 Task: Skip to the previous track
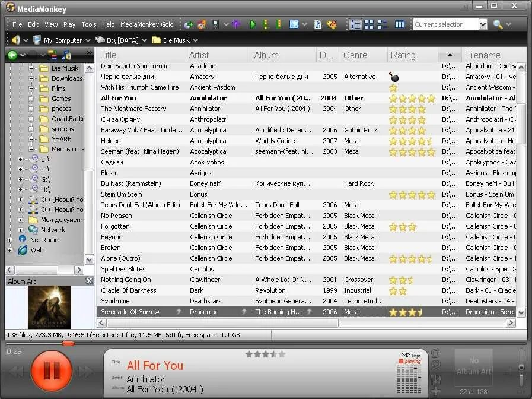point(16,372)
